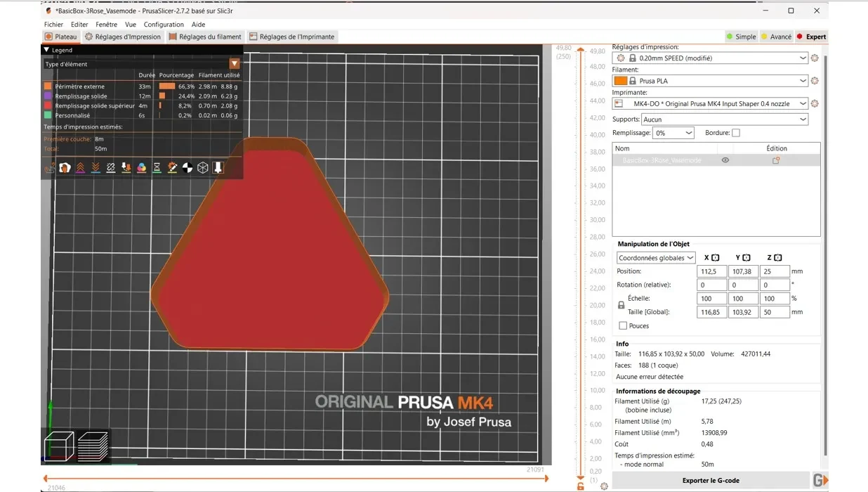Toggle tool changes icon in legend
This screenshot has width=868, height=492.
coord(126,167)
